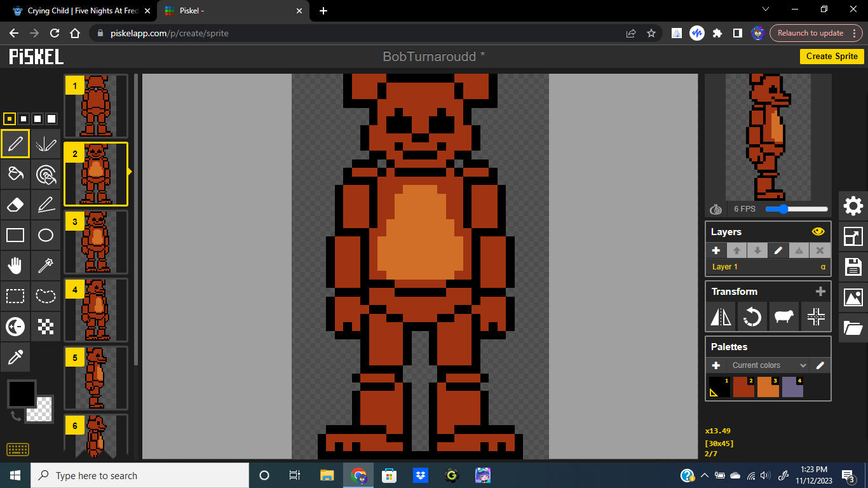The width and height of the screenshot is (868, 488).
Task: Expand Transform panel plus icon
Action: tap(820, 292)
